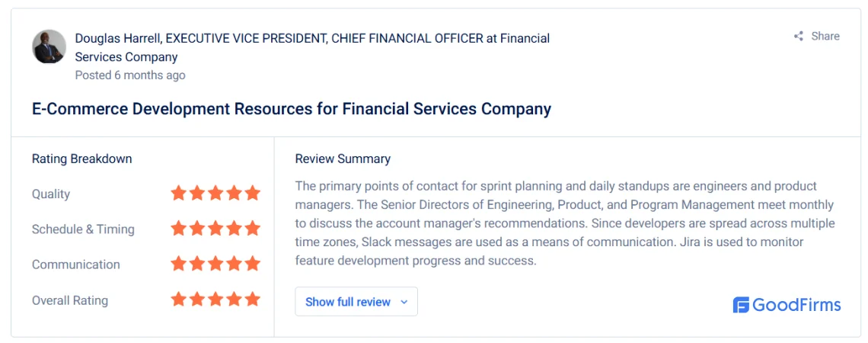The image size is (868, 343).
Task: Click the second Communication star
Action: click(x=197, y=263)
